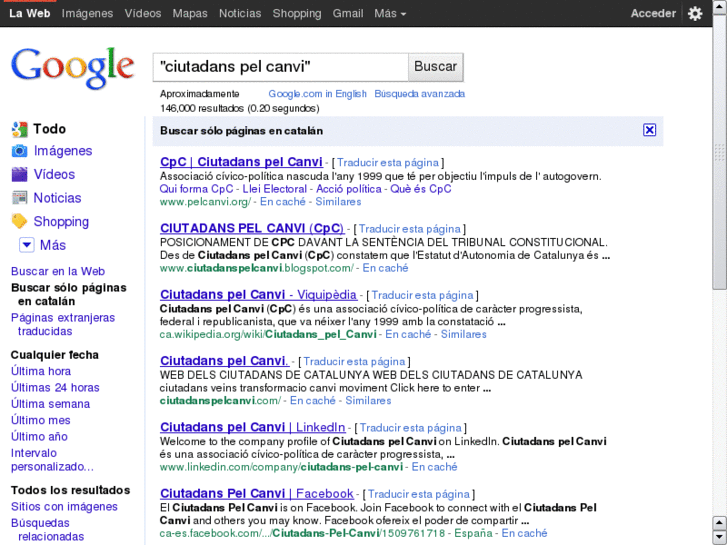727x545 pixels.
Task: Select Búsquedas relacionadas filter
Action: [x=47, y=530]
